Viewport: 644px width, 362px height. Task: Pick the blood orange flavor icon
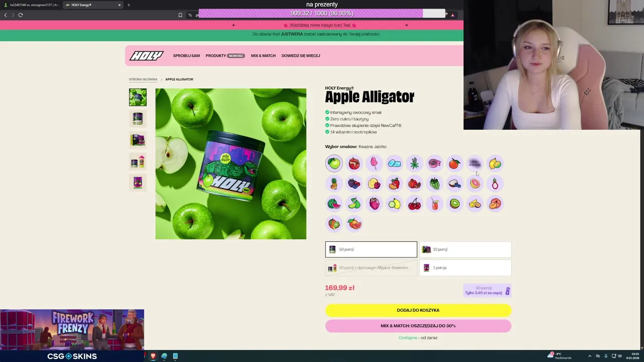(x=354, y=224)
